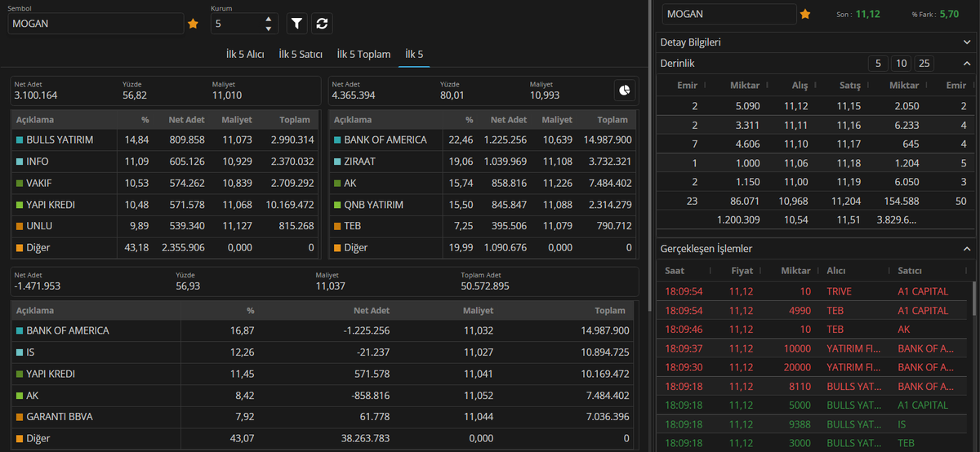Click Diğer row in sellers table
Screen dimensions: 980x452
coord(484,247)
